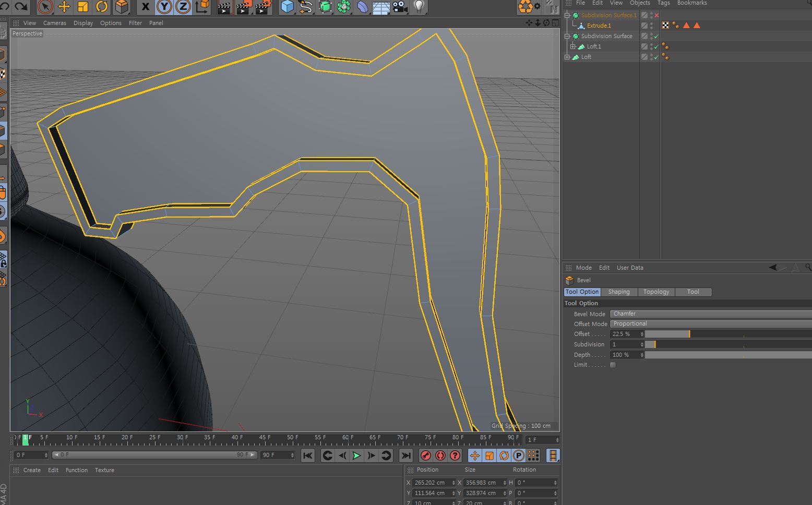The width and height of the screenshot is (812, 505).
Task: Click Render to Picture Viewer icon
Action: point(244,7)
